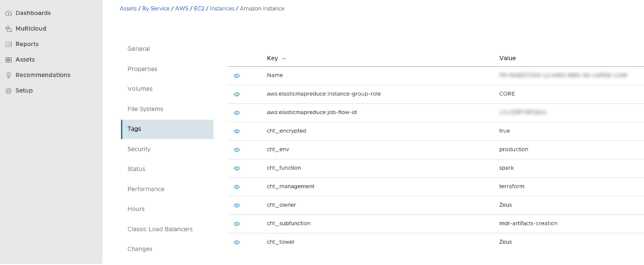
Task: Switch to the Performance tab
Action: click(146, 189)
